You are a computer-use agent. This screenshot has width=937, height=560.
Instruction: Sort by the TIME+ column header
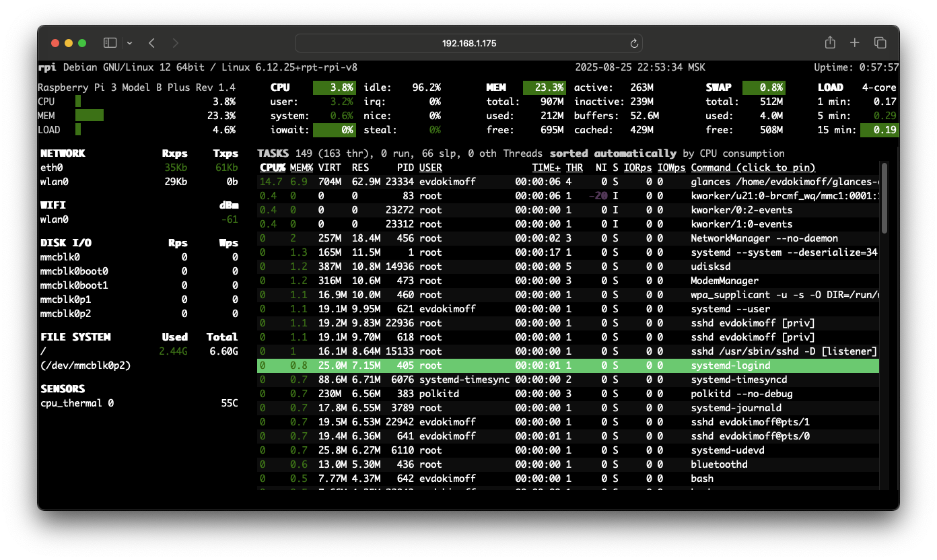click(x=546, y=168)
